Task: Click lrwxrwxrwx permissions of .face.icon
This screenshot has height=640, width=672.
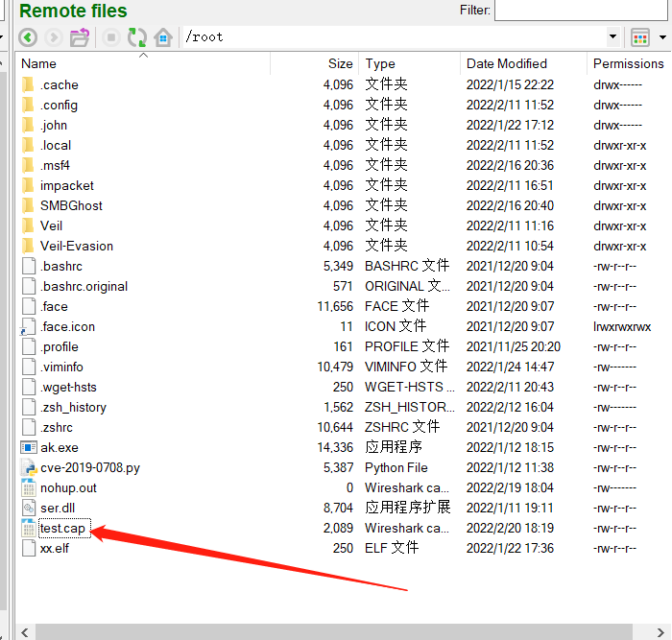Action: click(622, 327)
